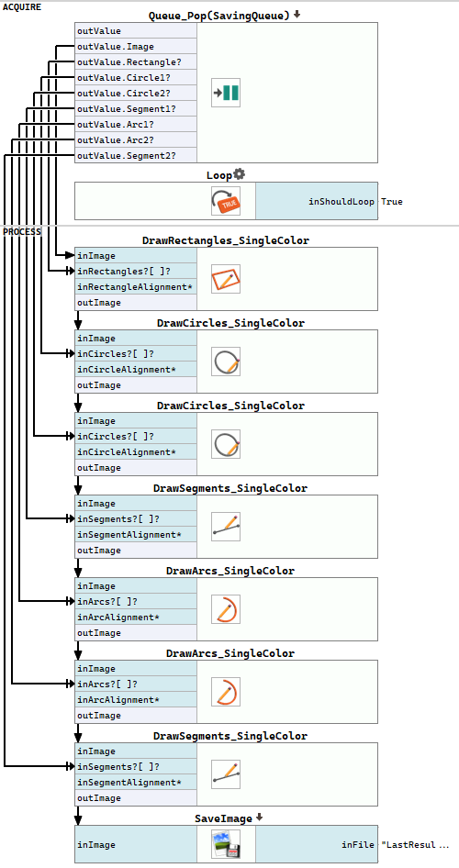Click the DrawRectangles_SingleColor rectangle pencil icon

(225, 279)
